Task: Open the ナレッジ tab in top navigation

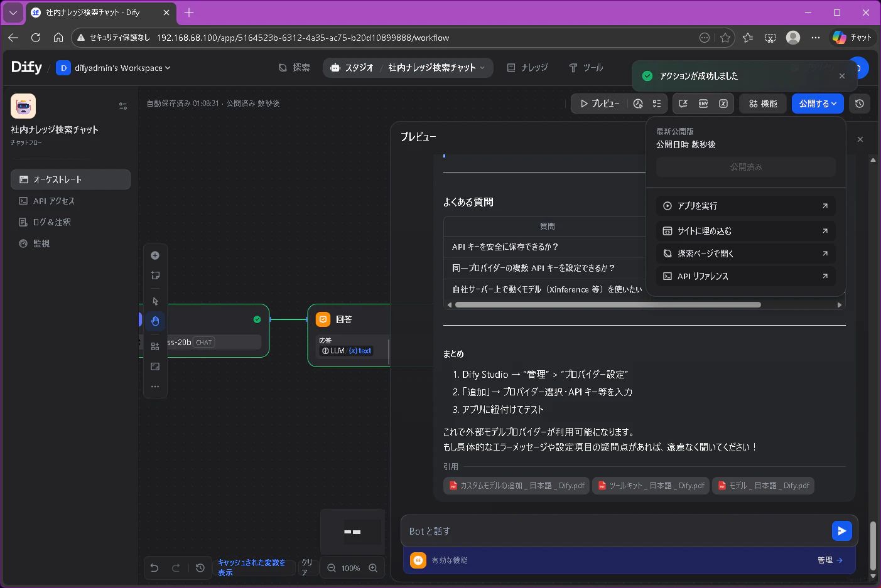Action: 527,68
